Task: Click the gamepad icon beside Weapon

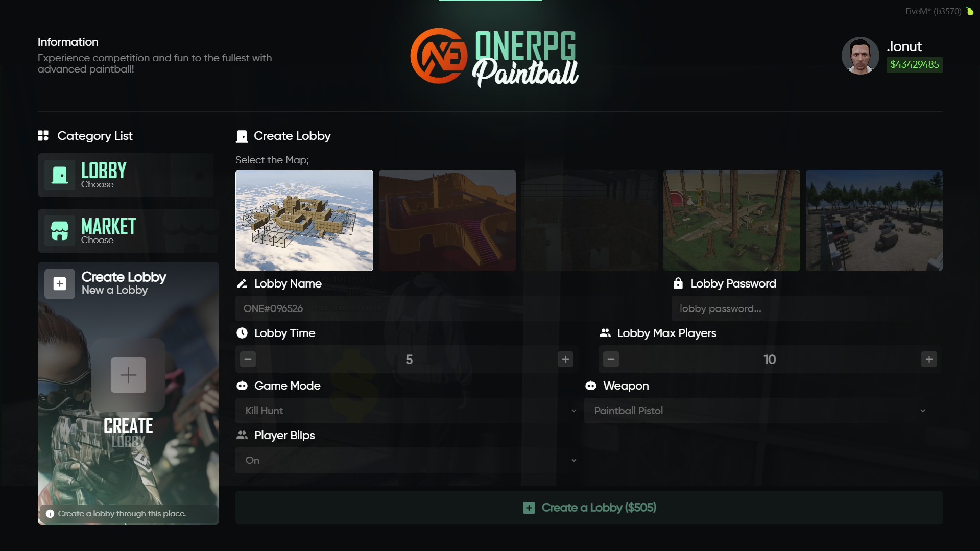Action: pyautogui.click(x=591, y=386)
